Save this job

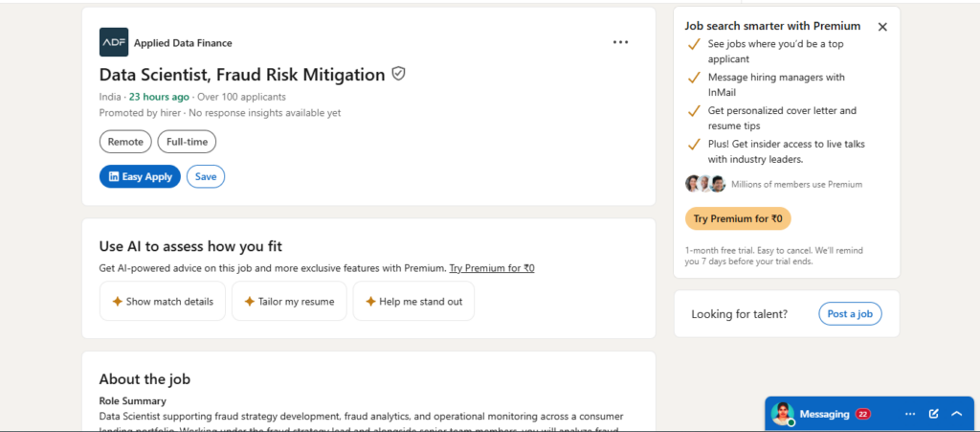pos(206,177)
